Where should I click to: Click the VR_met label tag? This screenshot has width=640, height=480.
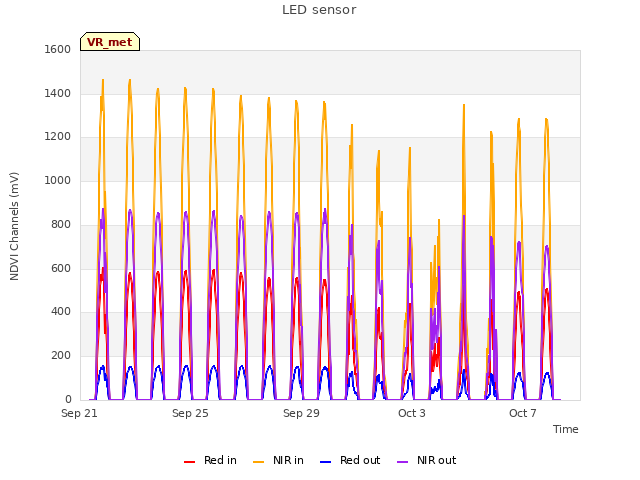pyautogui.click(x=110, y=42)
